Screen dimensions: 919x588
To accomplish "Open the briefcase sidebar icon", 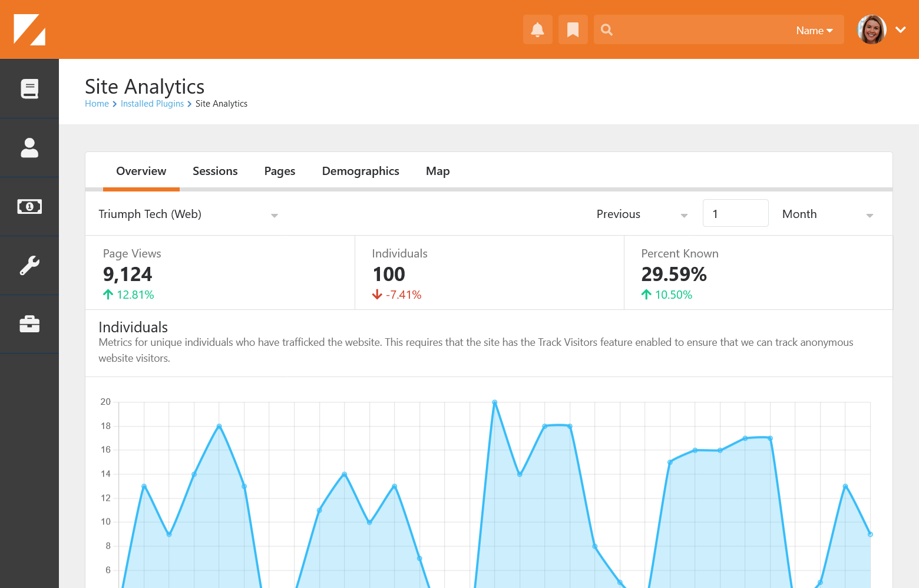I will (x=29, y=324).
